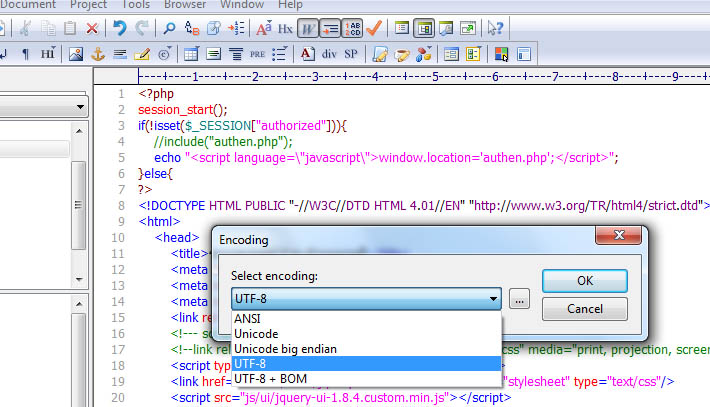Click the upper left panel scrollbar up arrow

(79, 131)
